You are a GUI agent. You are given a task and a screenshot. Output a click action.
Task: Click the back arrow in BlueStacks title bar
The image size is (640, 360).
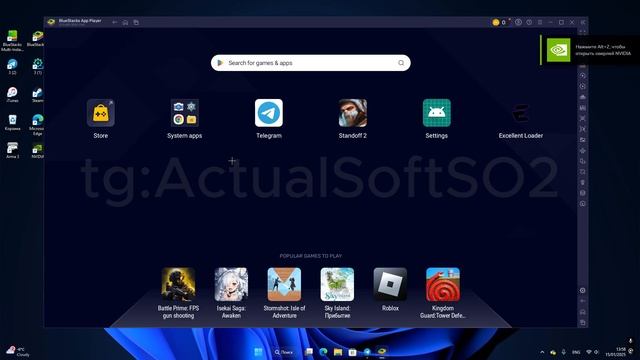pyautogui.click(x=115, y=22)
